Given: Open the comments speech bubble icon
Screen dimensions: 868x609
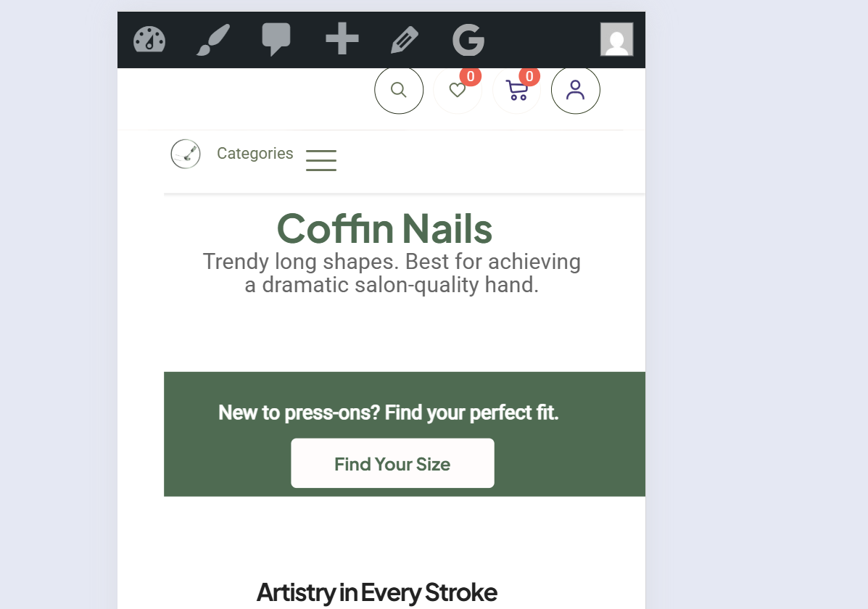Looking at the screenshot, I should point(276,40).
